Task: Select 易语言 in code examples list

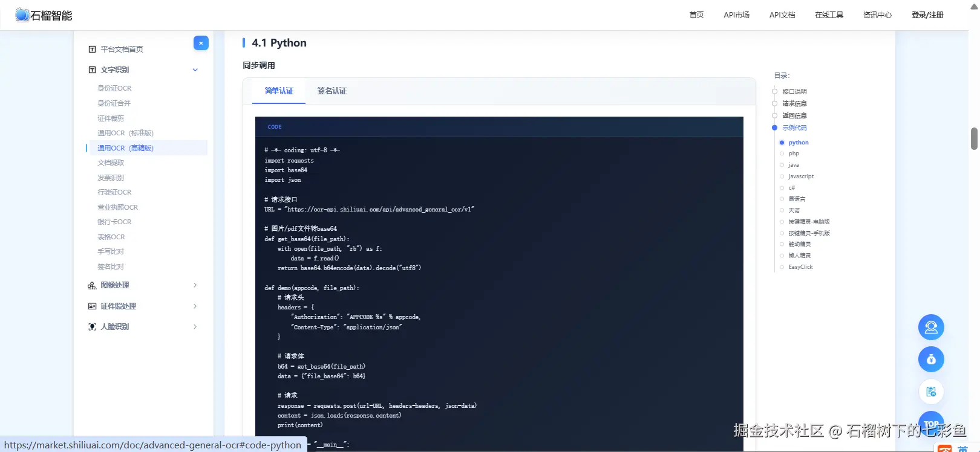Action: [797, 199]
